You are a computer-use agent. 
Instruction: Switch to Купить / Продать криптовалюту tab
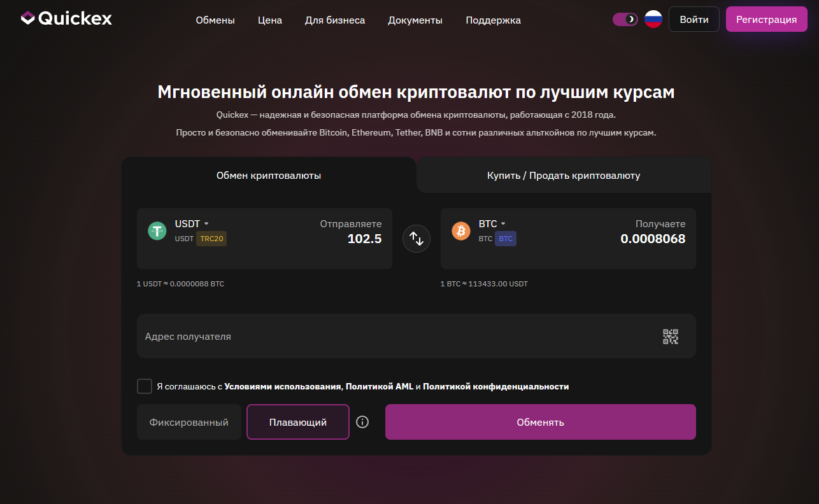pos(564,176)
